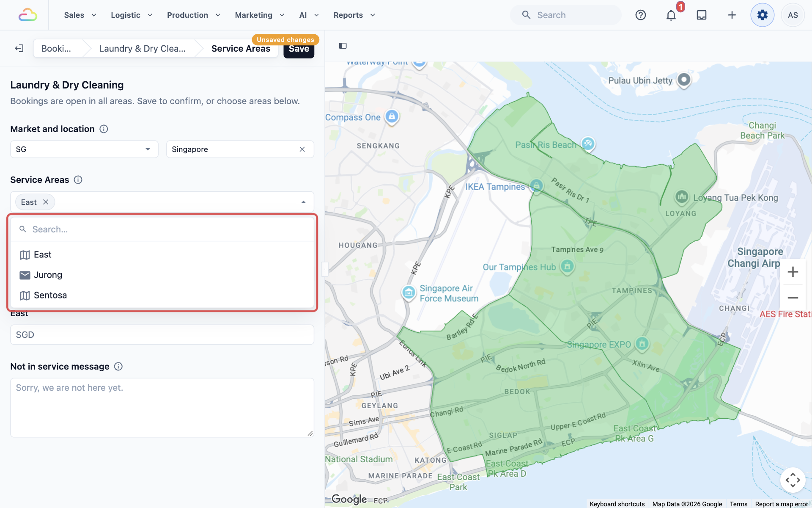Open the Sales menu

pos(80,15)
